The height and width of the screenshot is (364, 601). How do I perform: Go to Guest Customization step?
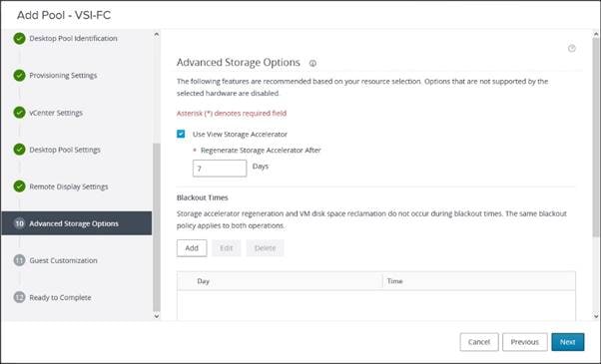point(63,260)
